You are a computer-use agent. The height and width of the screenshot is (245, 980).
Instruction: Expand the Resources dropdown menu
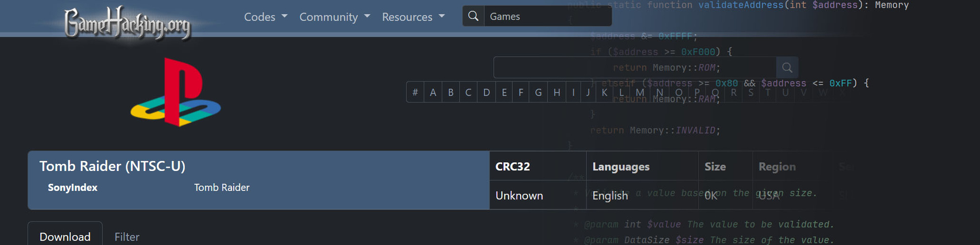point(413,17)
